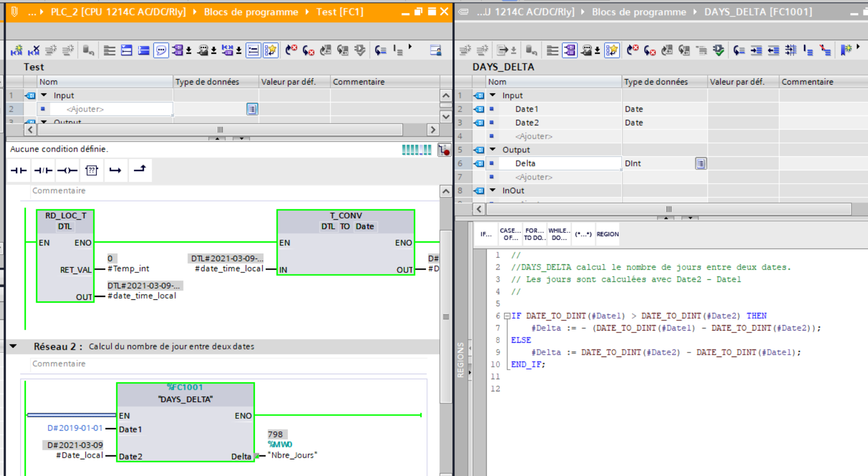Screen dimensions: 868x476
Task: Collapse Réseau 2 network
Action: point(13,347)
